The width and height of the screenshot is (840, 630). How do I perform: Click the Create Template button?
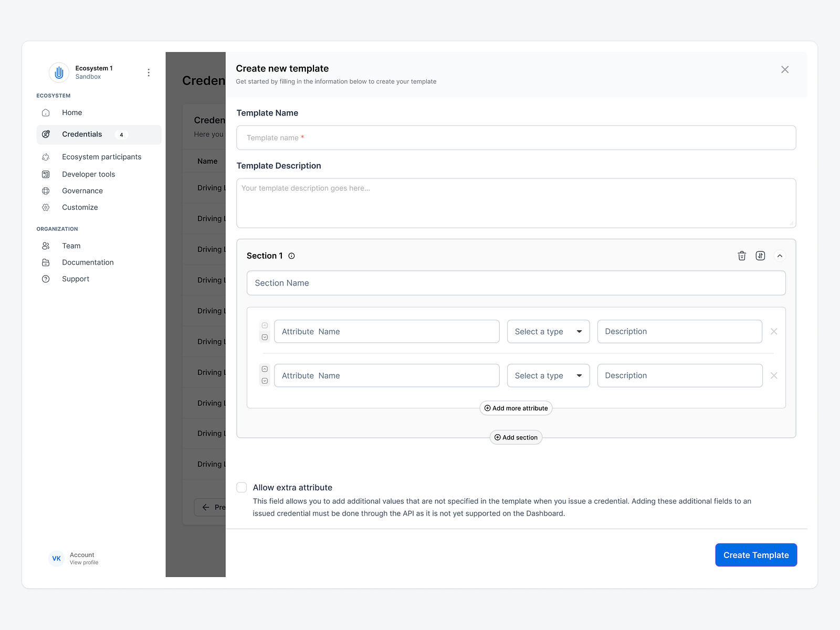coord(756,555)
